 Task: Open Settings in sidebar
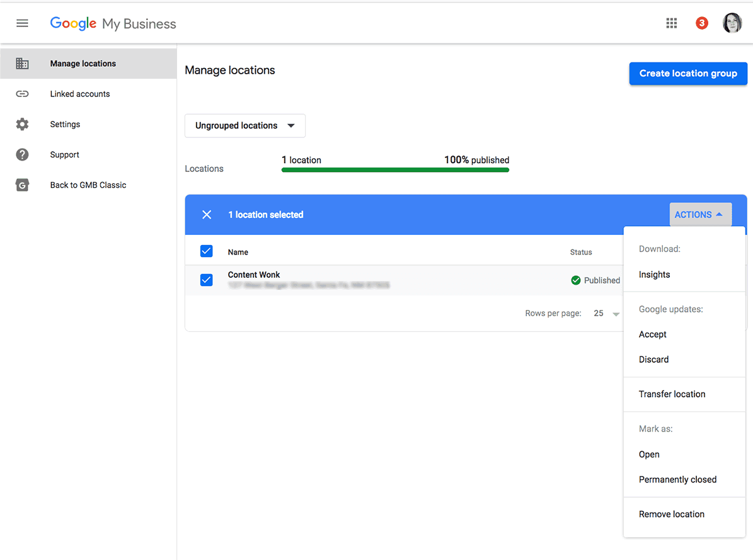click(88, 124)
